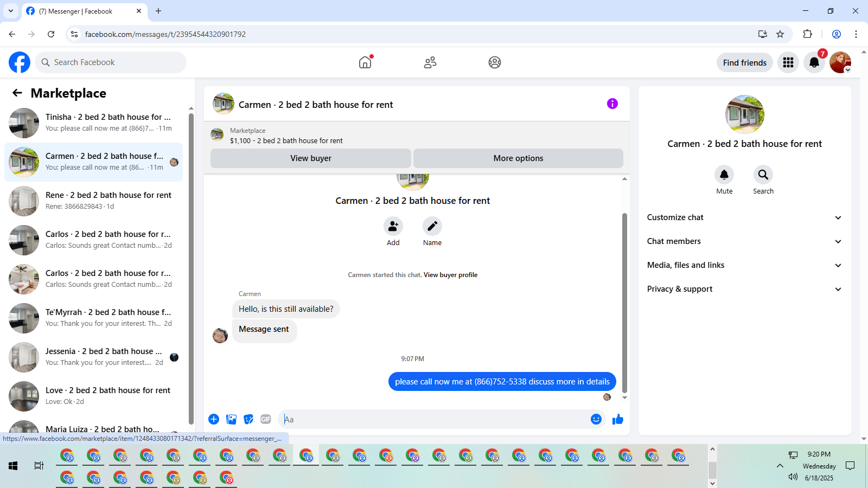The height and width of the screenshot is (488, 868).
Task: Navigate back in the browser
Action: (x=12, y=34)
